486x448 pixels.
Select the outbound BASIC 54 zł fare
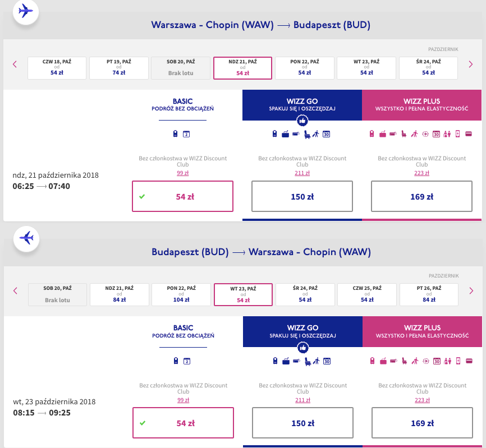tap(182, 196)
